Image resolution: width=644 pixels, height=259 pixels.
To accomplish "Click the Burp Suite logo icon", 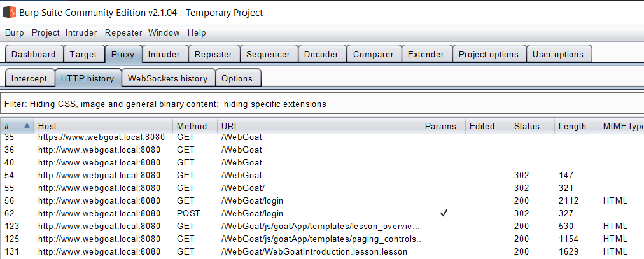I will click(10, 12).
